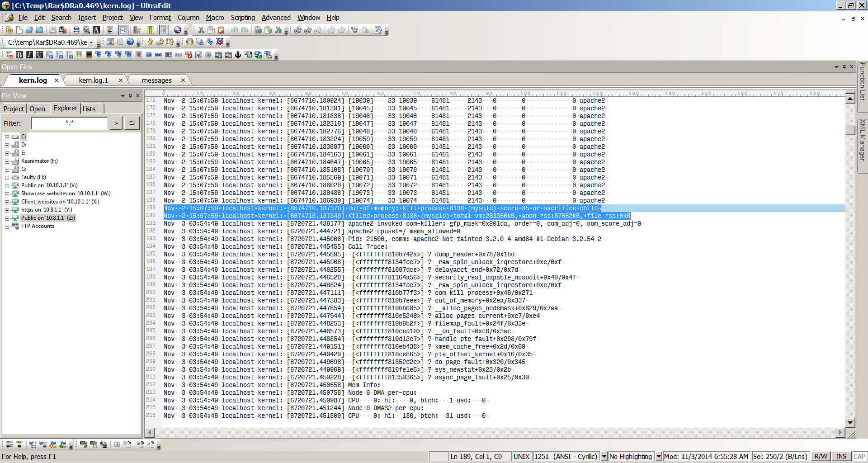The height and width of the screenshot is (463, 868).
Task: Click the horizontal scrollbar left arrow
Action: 151,432
